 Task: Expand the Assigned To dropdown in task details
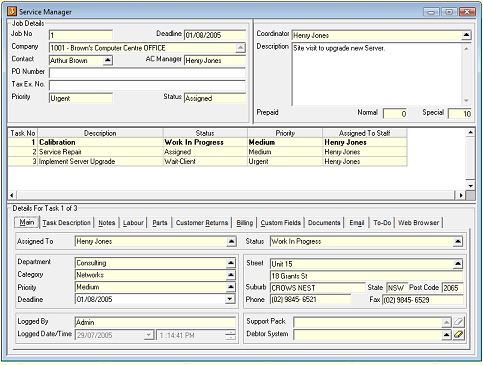pos(231,241)
